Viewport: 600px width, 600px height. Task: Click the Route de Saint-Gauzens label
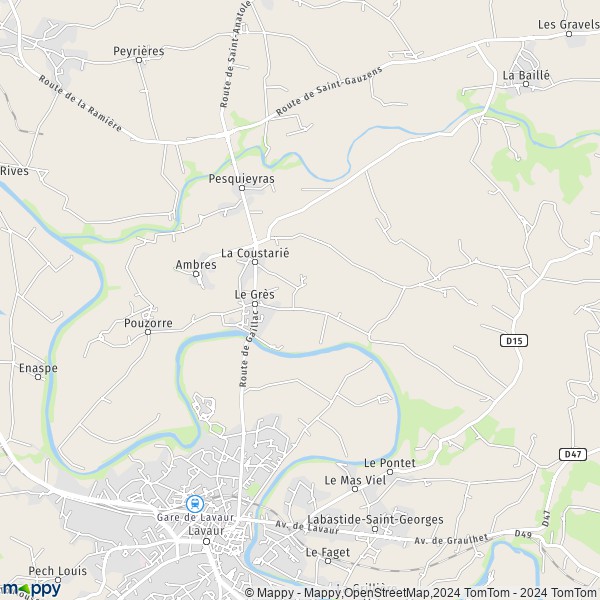tap(329, 91)
